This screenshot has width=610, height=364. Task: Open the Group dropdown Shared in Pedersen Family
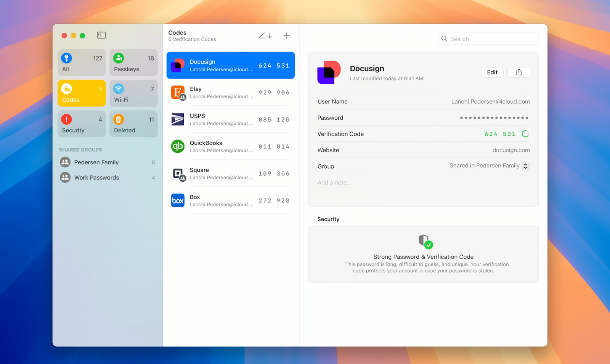tap(489, 166)
